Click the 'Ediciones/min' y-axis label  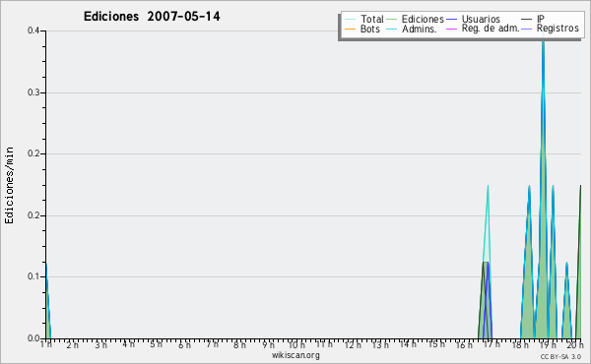click(9, 186)
